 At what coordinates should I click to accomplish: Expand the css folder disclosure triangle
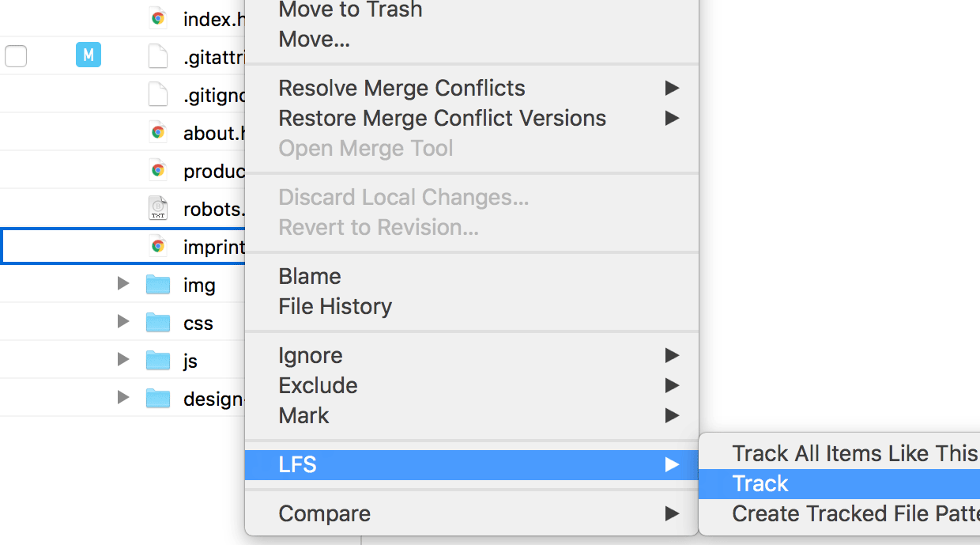click(122, 321)
